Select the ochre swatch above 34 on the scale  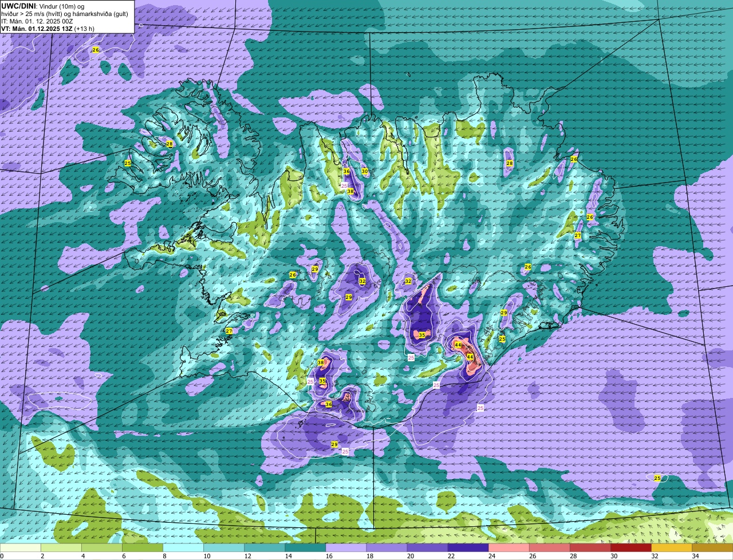(712, 547)
